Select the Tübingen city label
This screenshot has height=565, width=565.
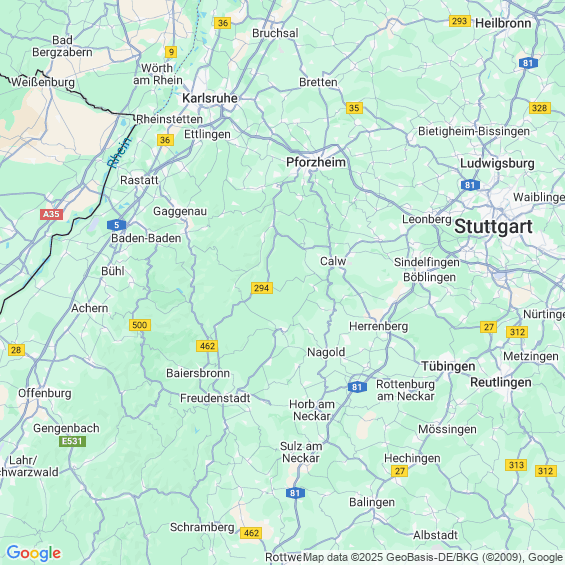448,366
